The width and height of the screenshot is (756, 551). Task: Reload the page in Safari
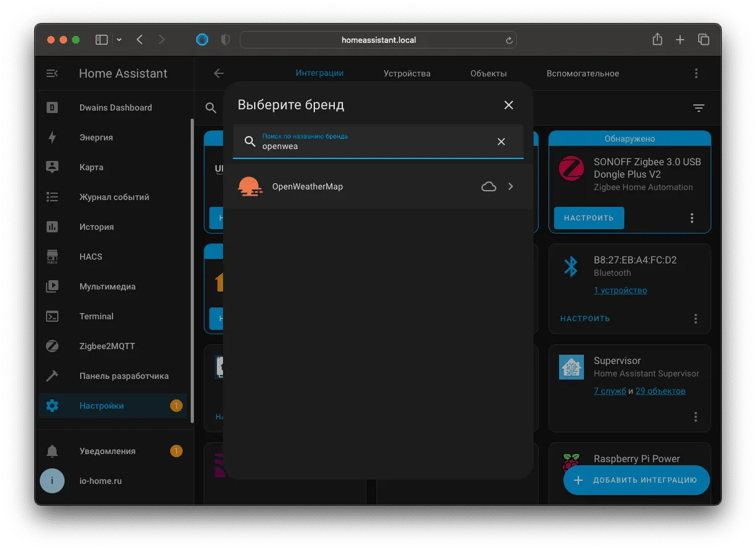[509, 40]
